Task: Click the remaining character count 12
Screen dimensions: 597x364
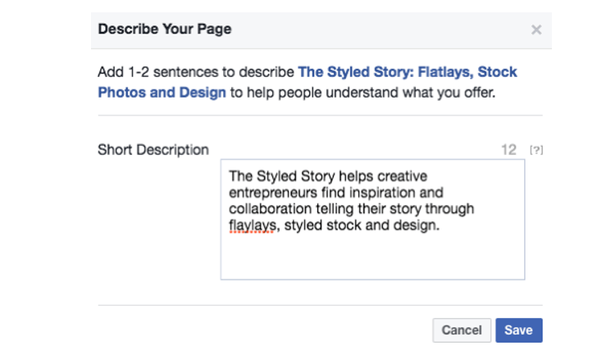Action: tap(508, 150)
